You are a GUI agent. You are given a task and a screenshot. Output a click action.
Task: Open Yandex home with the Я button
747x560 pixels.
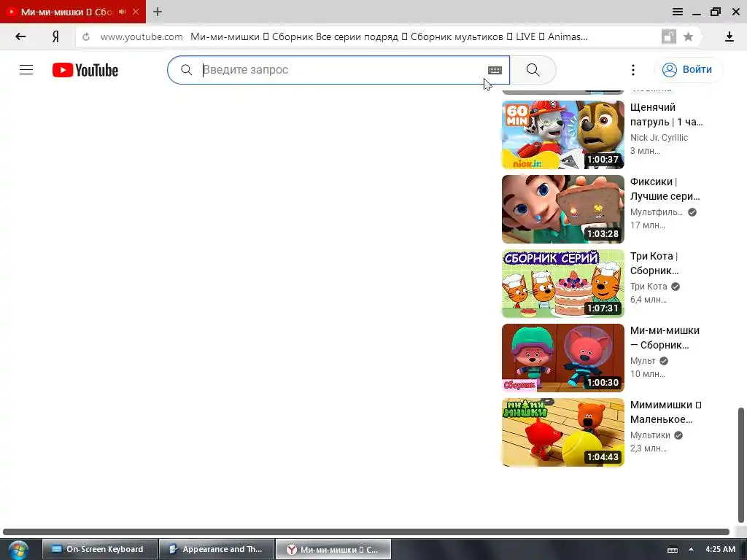pyautogui.click(x=55, y=36)
